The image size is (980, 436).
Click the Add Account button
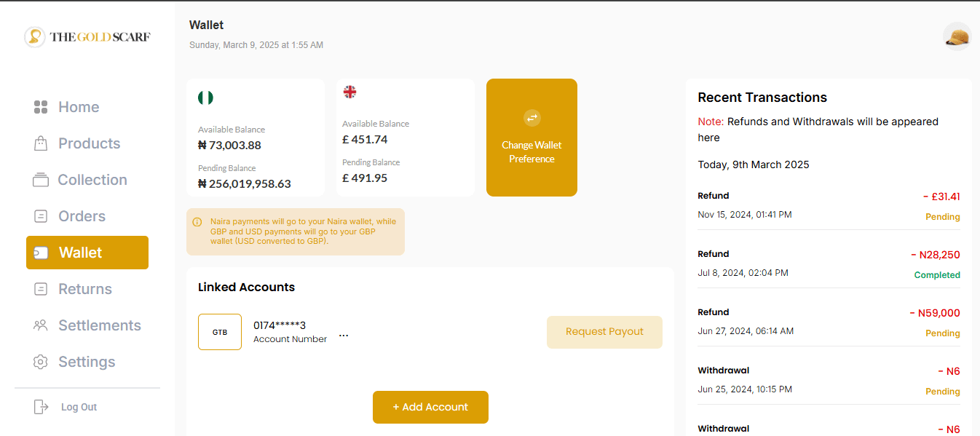click(x=430, y=407)
